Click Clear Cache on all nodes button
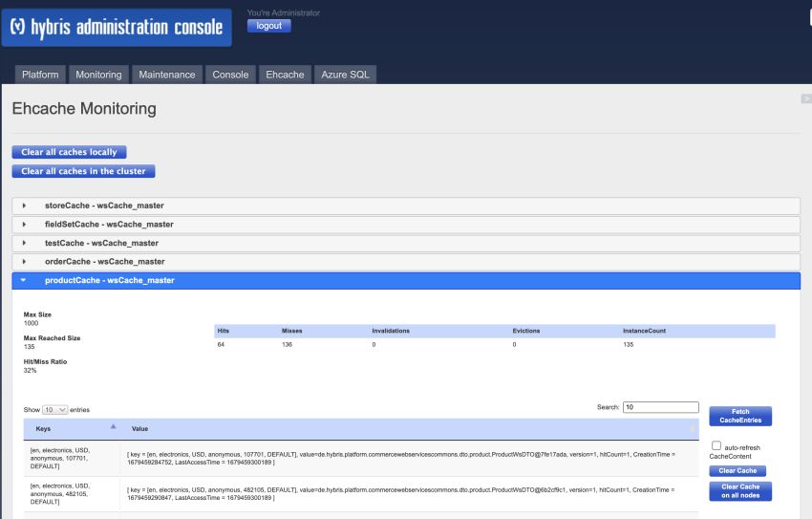Viewport: 812px width, 519px height. coord(740,491)
